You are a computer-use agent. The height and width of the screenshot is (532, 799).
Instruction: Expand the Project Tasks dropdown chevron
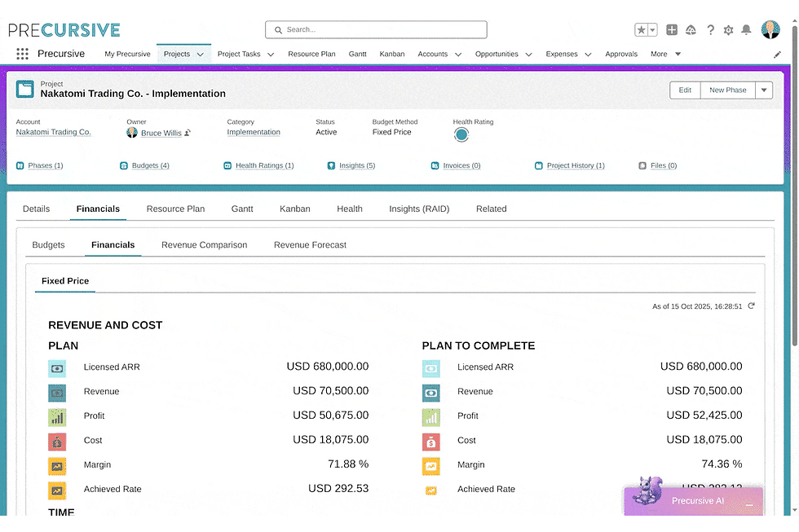point(271,55)
